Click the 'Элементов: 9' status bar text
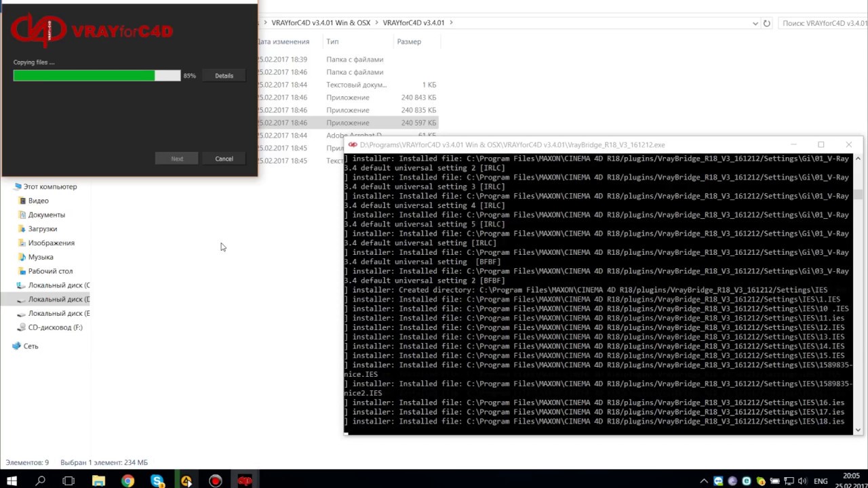 [x=27, y=462]
